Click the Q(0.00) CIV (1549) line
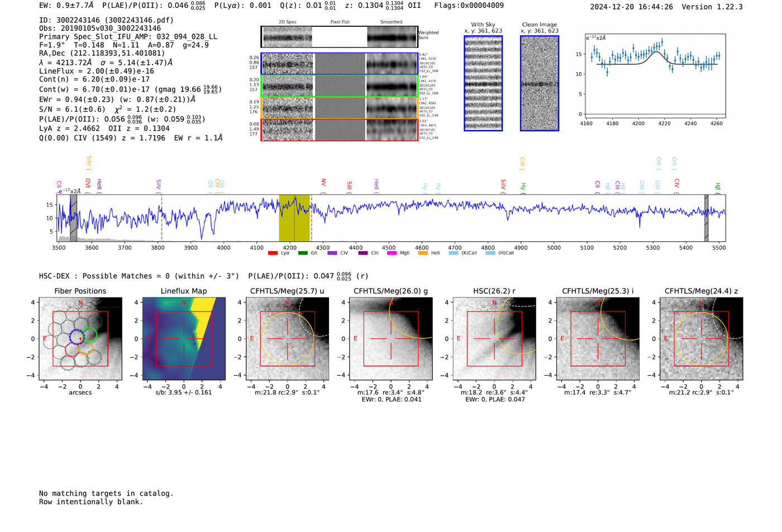The width and height of the screenshot is (782, 532). tap(131, 138)
